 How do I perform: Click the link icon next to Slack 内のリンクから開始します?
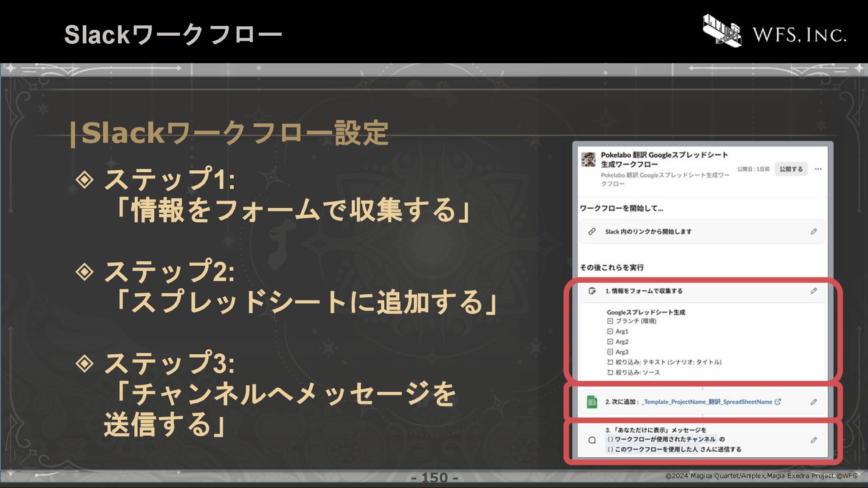coord(592,231)
